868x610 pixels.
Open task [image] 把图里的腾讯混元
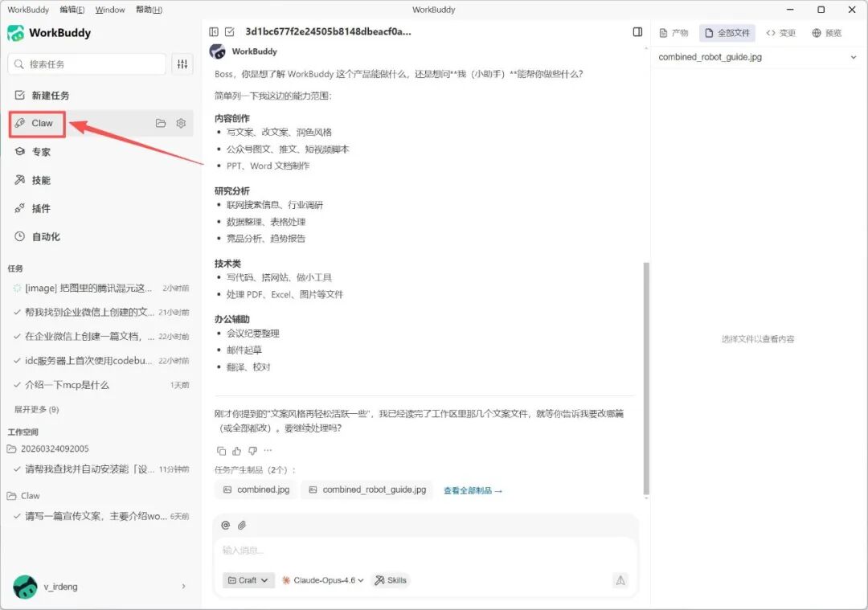[x=100, y=288]
